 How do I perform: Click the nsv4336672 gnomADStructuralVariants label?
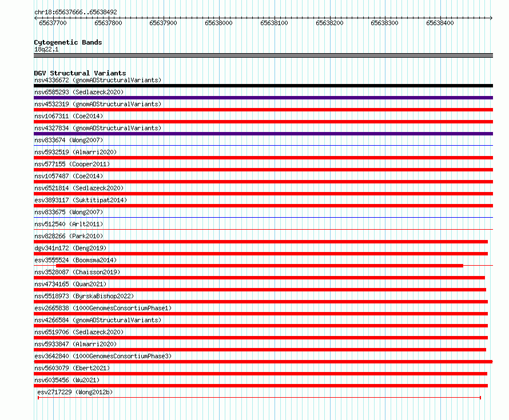pyautogui.click(x=98, y=80)
